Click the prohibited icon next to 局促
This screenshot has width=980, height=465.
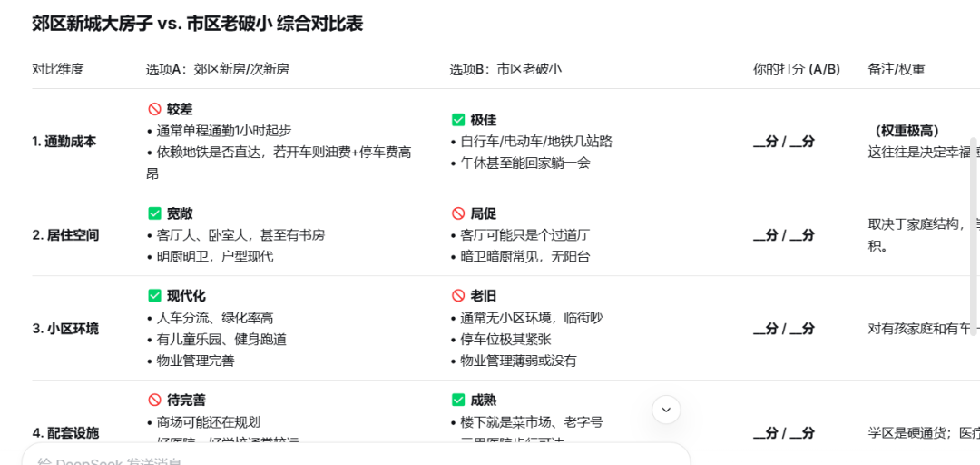point(458,213)
